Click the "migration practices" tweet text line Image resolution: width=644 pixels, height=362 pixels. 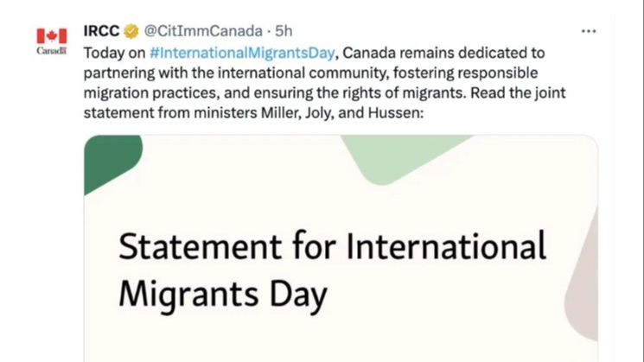(x=324, y=93)
